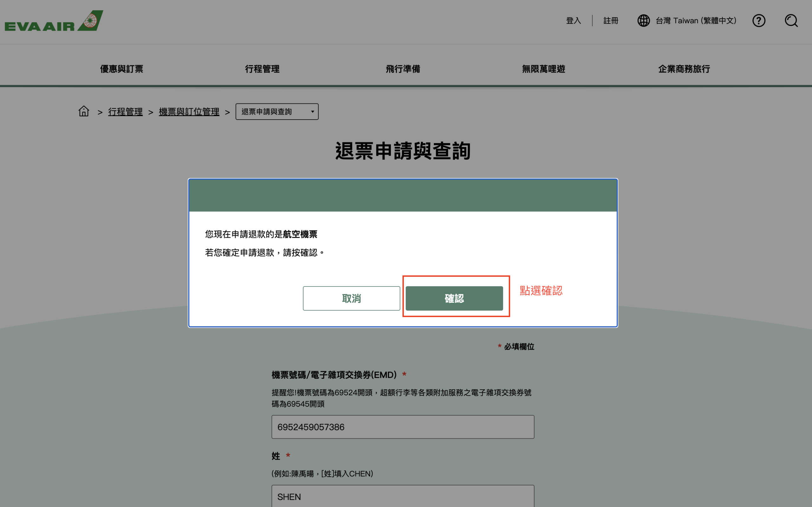The width and height of the screenshot is (812, 507).
Task: Open the 退票申請與查詢 breadcrumb dropdown
Action: point(277,112)
